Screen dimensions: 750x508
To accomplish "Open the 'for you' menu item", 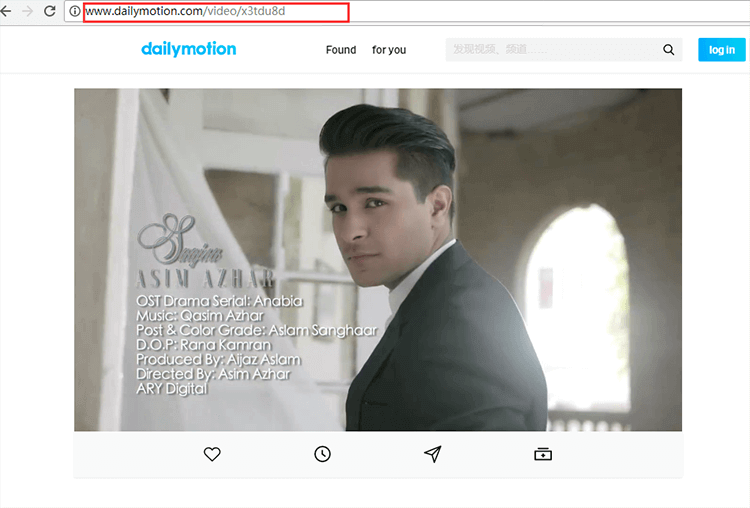I will 389,50.
